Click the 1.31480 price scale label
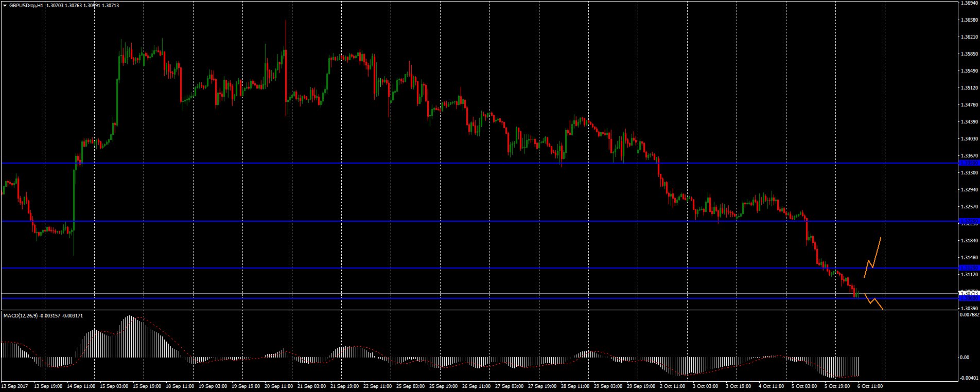 pos(970,258)
